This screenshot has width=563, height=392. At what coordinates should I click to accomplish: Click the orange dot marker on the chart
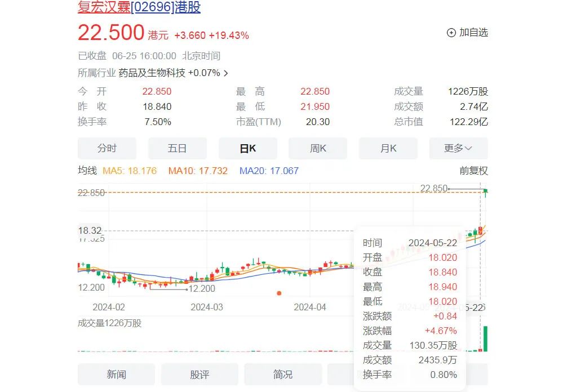click(279, 293)
